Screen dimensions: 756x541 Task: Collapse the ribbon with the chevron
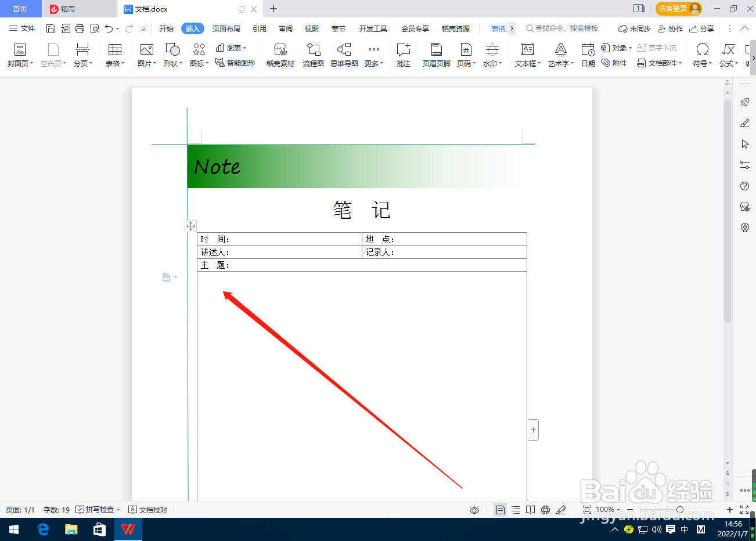point(745,28)
